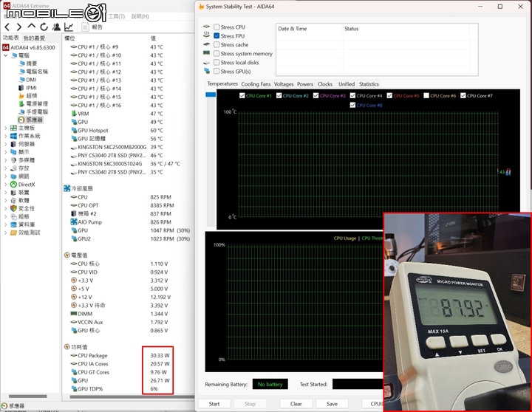Enable CPU Core #6 graph checkbox

point(426,96)
